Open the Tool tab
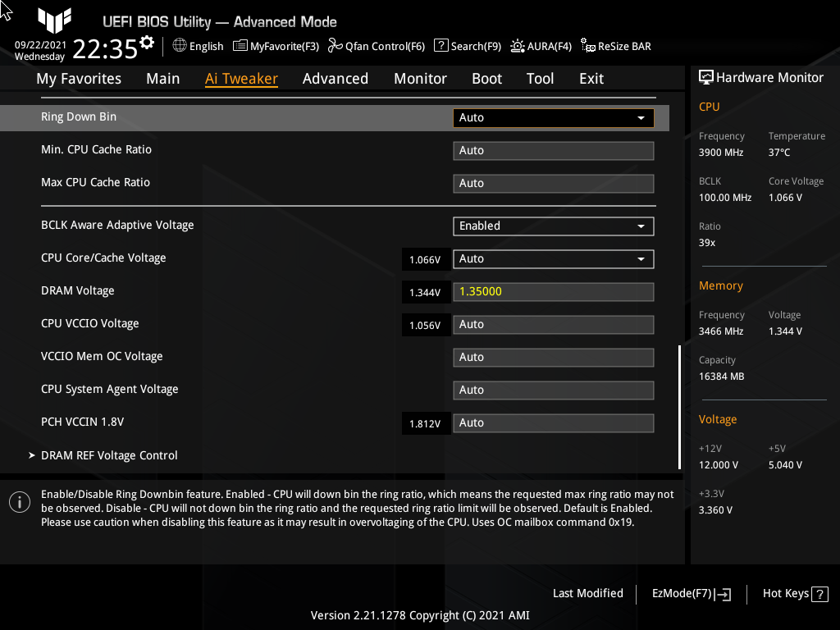This screenshot has width=840, height=630. coord(540,79)
